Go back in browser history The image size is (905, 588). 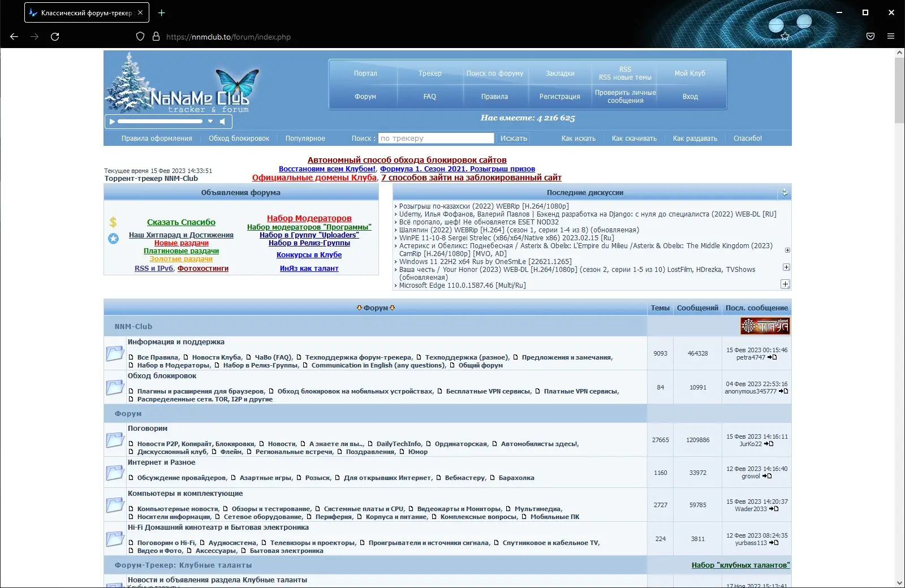(x=14, y=37)
